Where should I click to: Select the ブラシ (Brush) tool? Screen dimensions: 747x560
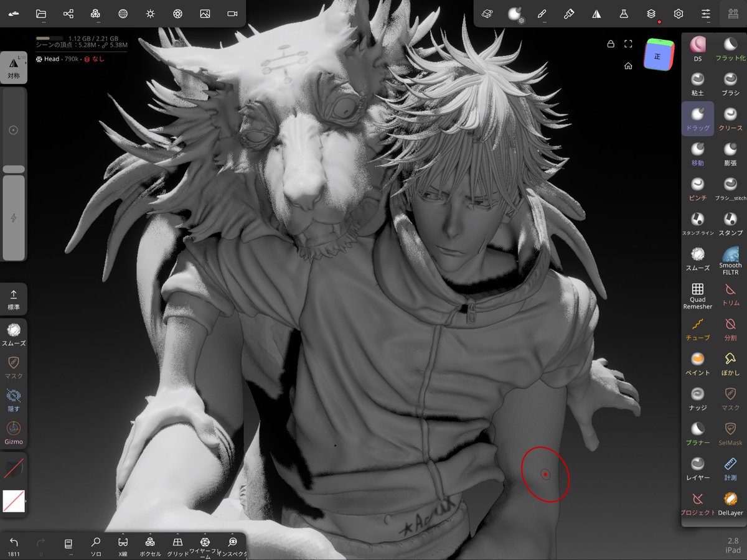coord(730,84)
